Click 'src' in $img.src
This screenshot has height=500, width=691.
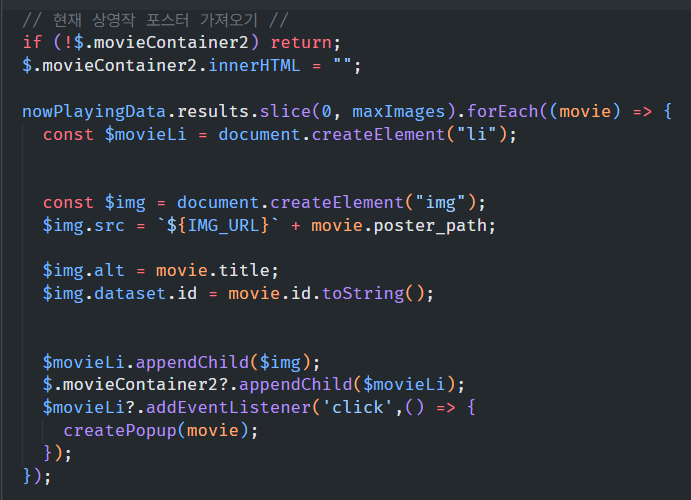109,226
